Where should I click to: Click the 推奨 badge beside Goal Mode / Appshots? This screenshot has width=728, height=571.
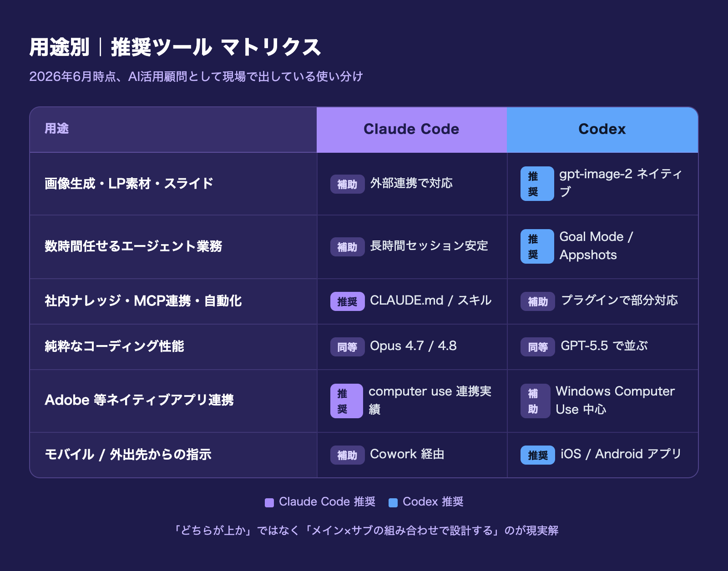pyautogui.click(x=537, y=246)
